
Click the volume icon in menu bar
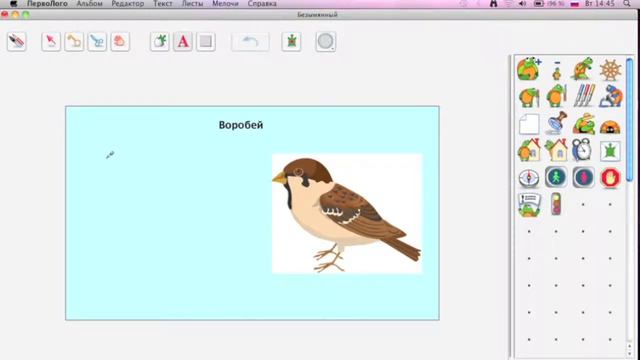(x=522, y=4)
